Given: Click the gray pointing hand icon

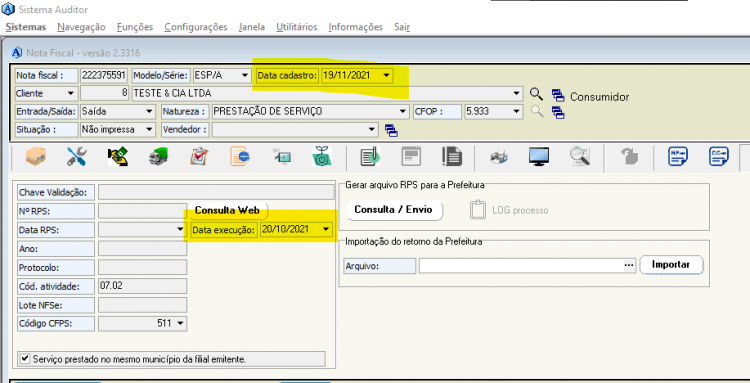Looking at the screenshot, I should (629, 156).
